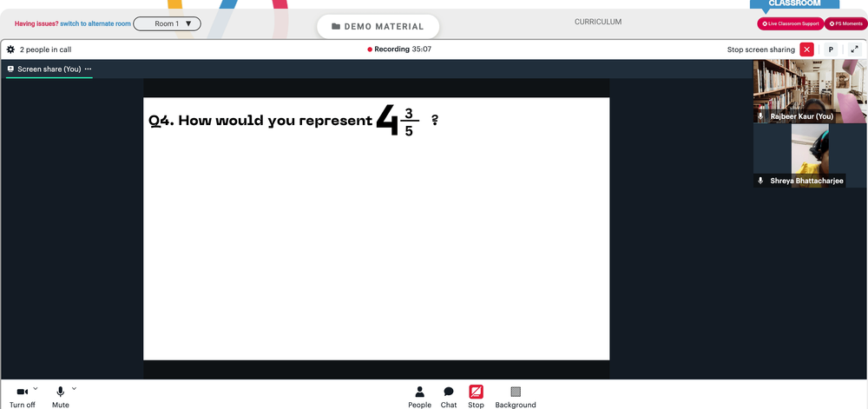This screenshot has width=868, height=409.
Task: Click the Classroom tab at top
Action: click(794, 3)
